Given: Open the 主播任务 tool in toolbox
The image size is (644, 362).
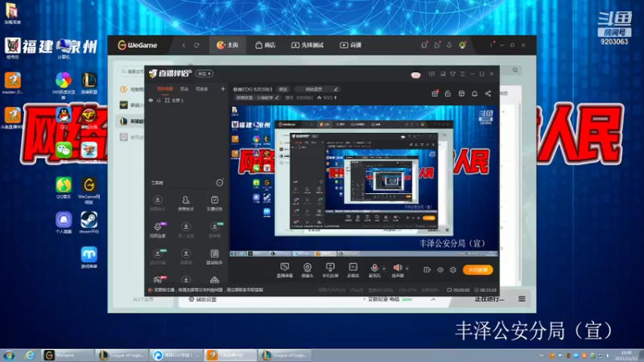Looking at the screenshot, I should (214, 204).
